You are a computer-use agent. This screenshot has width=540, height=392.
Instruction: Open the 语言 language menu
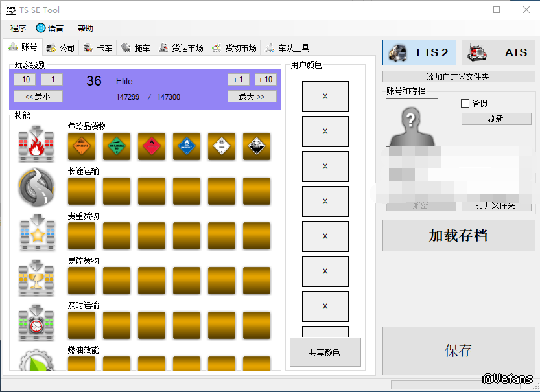click(50, 28)
